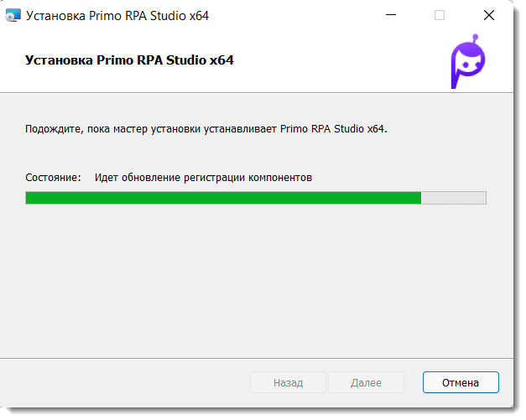Click the gray unfilled end of the progress bar
Viewport: 526px width, 420px height.
453,198
